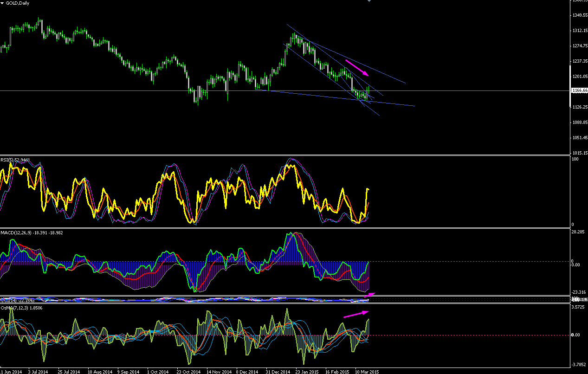Screen dimensions: 588x374
Task: Click the 1051.45 price scale value
Action: (x=580, y=138)
